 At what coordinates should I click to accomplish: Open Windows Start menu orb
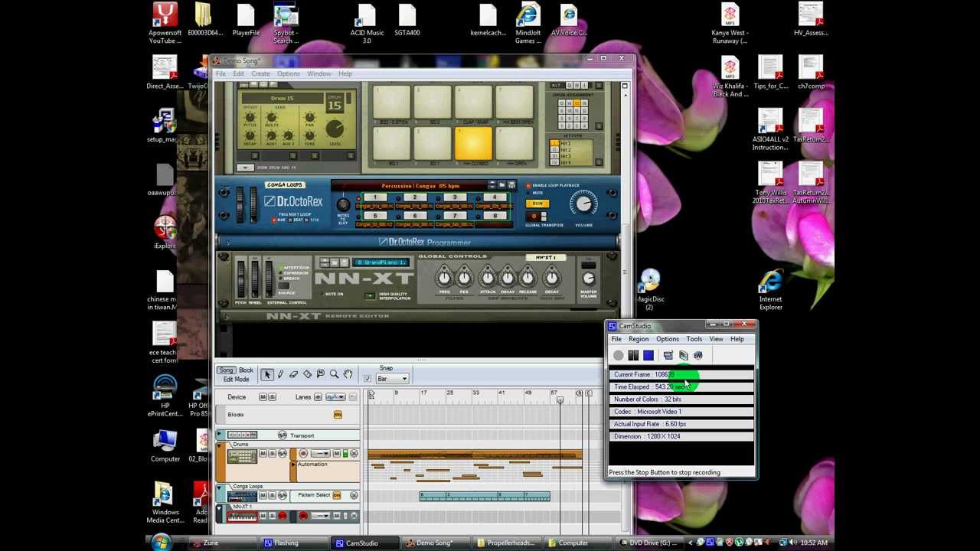(x=162, y=542)
